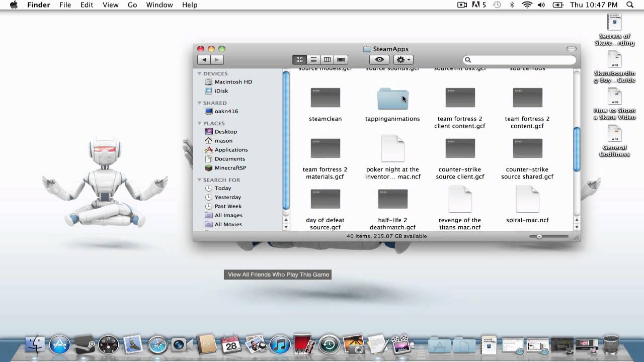Open the View menu
644x362 pixels.
click(x=110, y=5)
